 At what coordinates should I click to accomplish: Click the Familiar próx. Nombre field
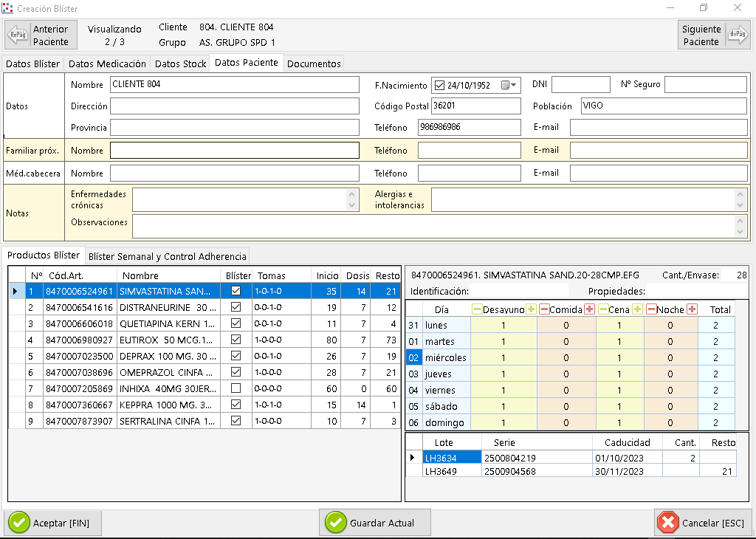[x=234, y=151]
